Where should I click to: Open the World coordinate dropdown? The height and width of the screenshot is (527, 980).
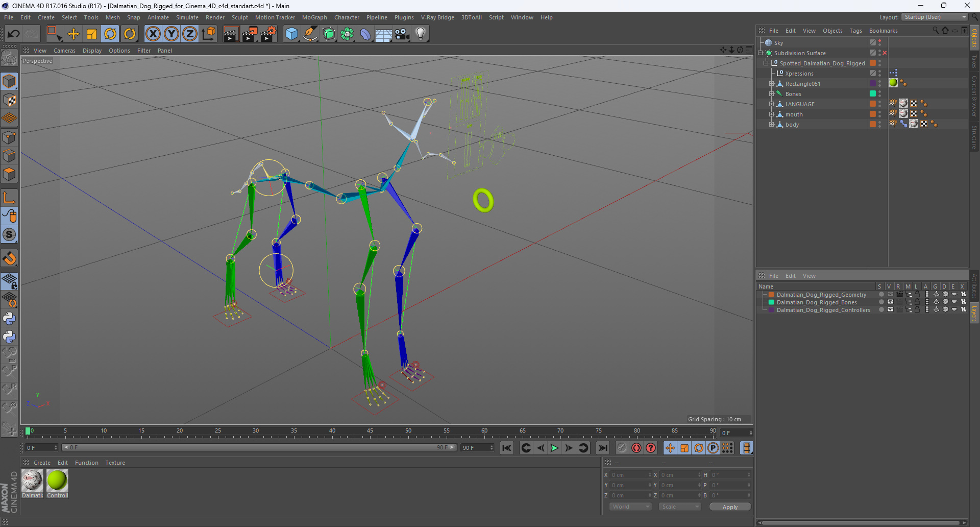coord(630,507)
